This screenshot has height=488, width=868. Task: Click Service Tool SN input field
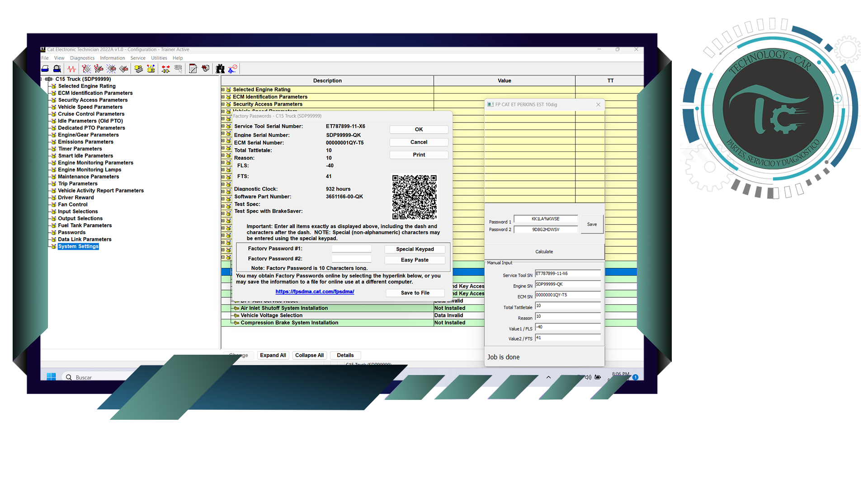point(568,273)
